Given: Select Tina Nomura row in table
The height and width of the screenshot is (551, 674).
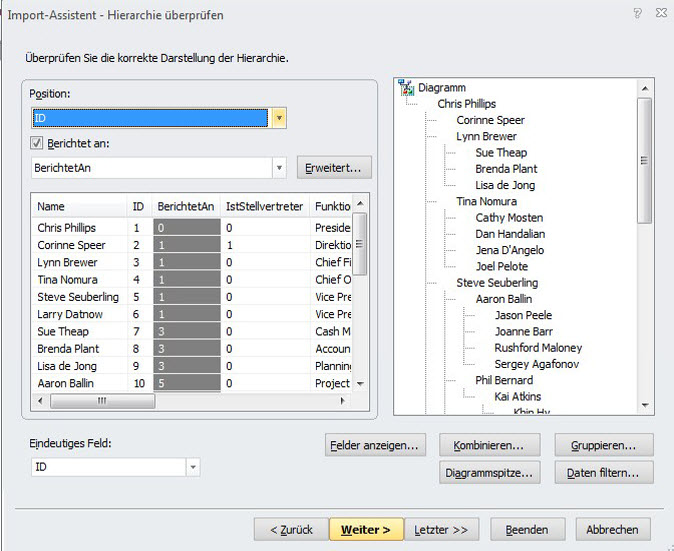Looking at the screenshot, I should (x=192, y=279).
